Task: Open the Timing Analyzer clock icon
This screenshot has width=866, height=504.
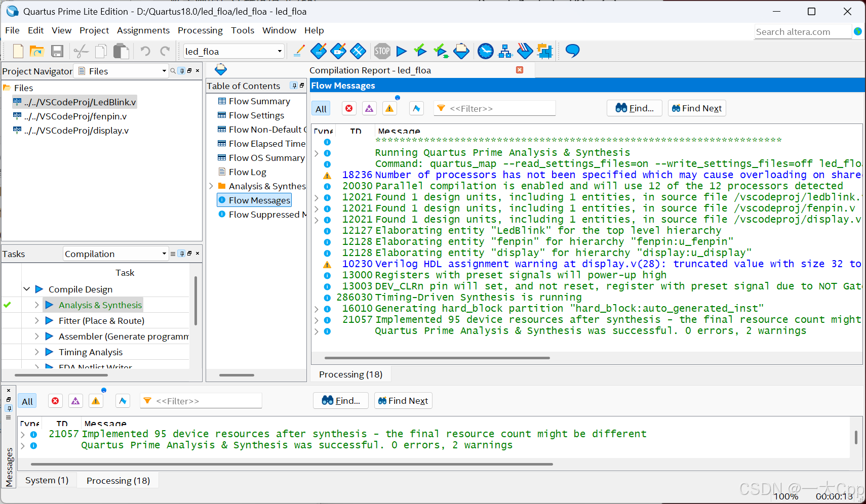Action: [486, 51]
